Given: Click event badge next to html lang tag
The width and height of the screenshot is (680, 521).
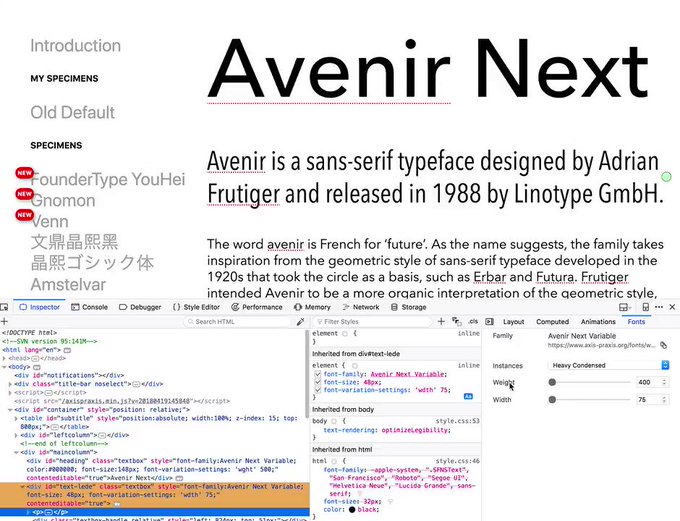Looking at the screenshot, I should click(68, 350).
